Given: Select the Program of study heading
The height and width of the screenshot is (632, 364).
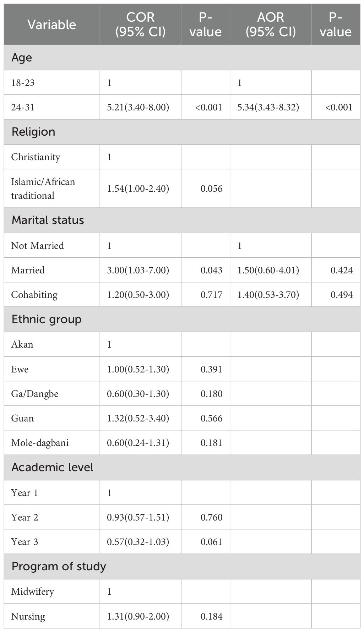Looking at the screenshot, I should tap(59, 566).
